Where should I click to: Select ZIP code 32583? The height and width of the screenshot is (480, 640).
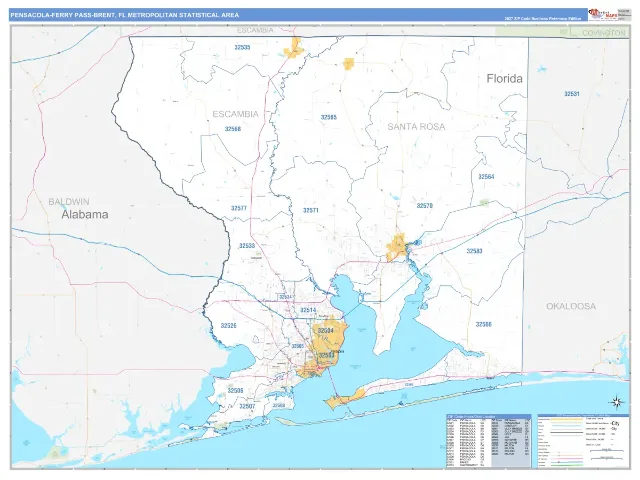pos(474,251)
